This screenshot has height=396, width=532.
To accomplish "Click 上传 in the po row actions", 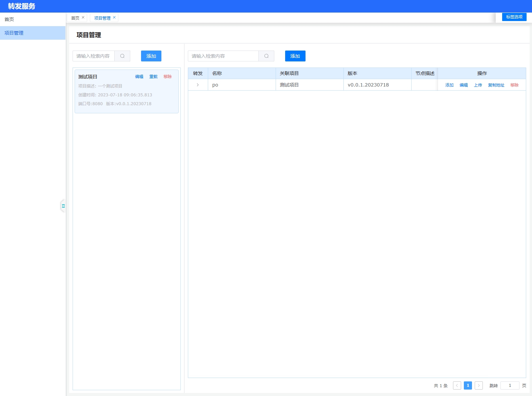I will tap(478, 85).
